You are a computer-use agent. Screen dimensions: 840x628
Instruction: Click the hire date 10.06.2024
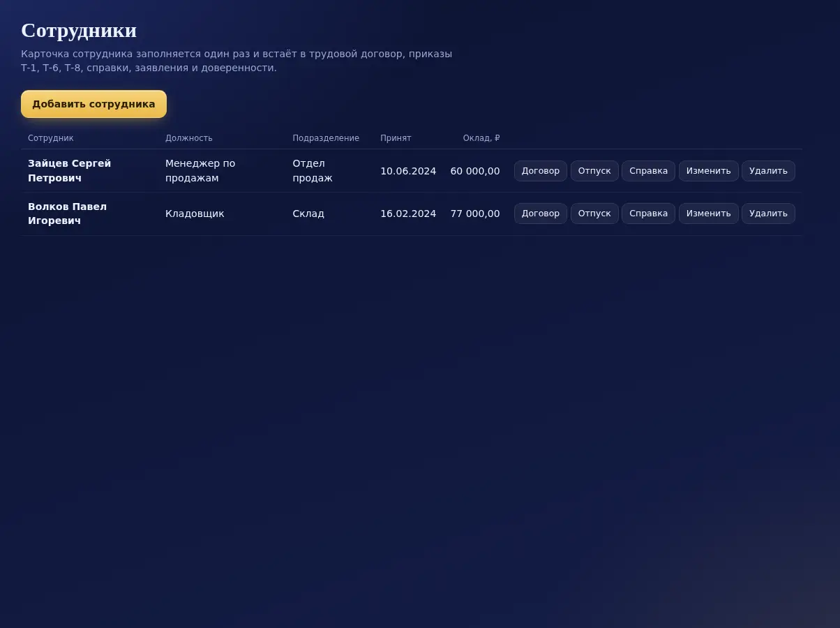click(408, 171)
